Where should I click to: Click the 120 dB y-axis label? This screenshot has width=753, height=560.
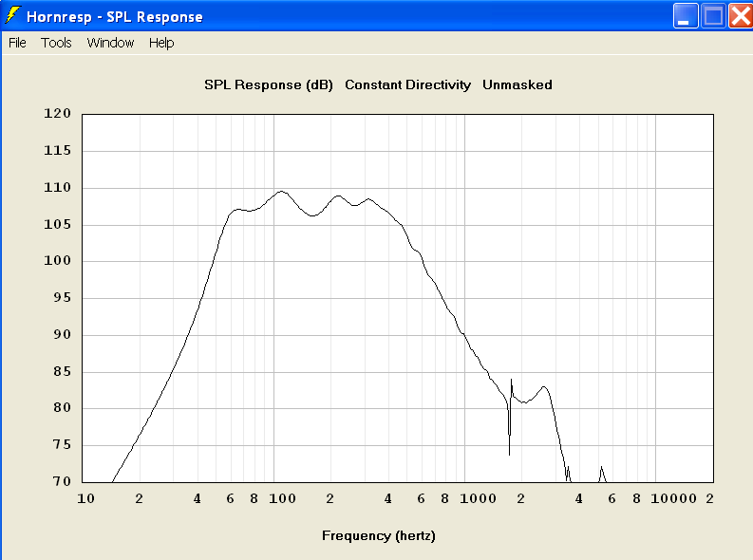point(58,113)
